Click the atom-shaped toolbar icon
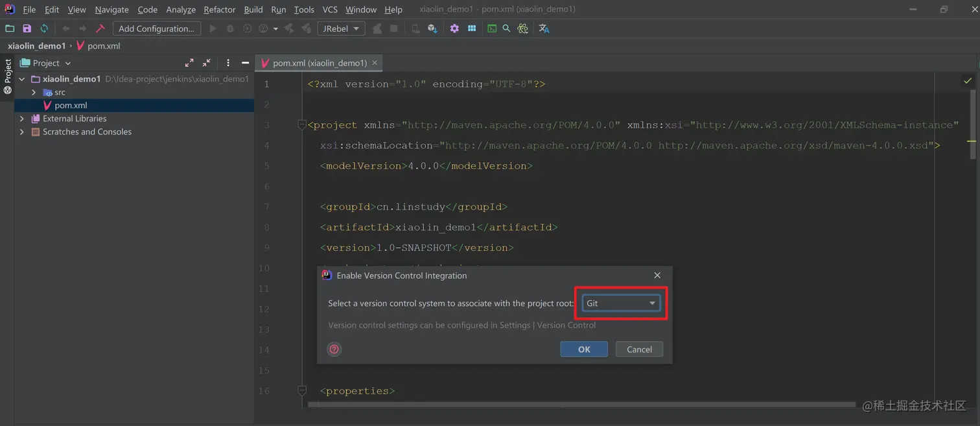This screenshot has width=980, height=426. point(523,29)
